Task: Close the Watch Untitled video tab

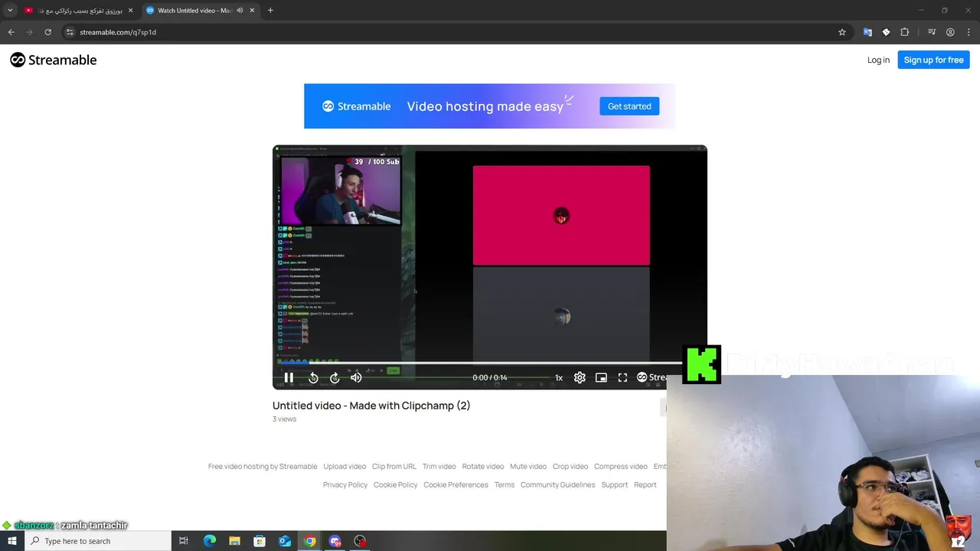Action: pos(252,11)
